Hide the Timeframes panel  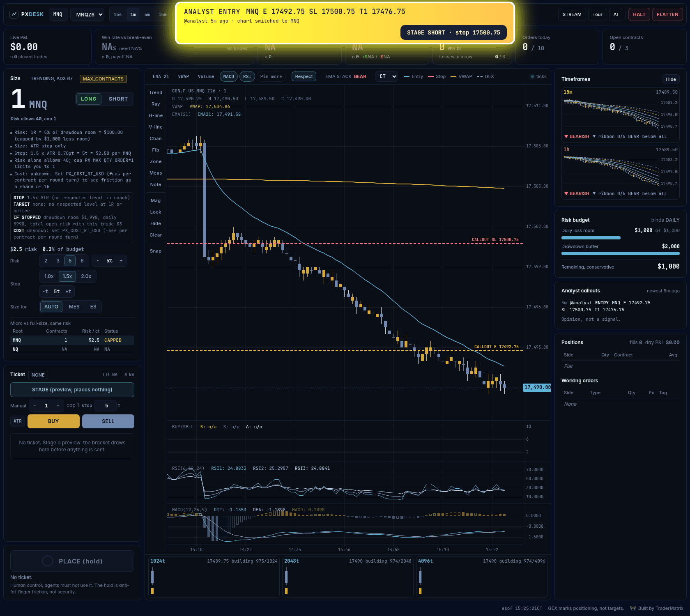click(x=671, y=79)
